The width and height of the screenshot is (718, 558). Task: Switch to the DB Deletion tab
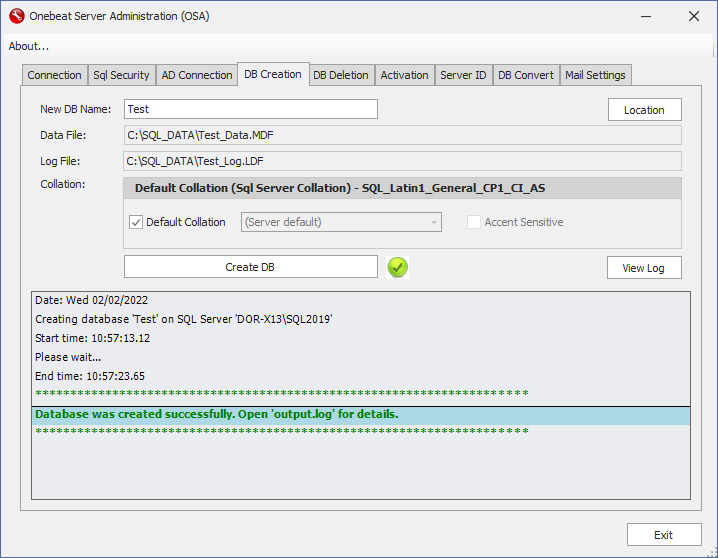(x=341, y=75)
